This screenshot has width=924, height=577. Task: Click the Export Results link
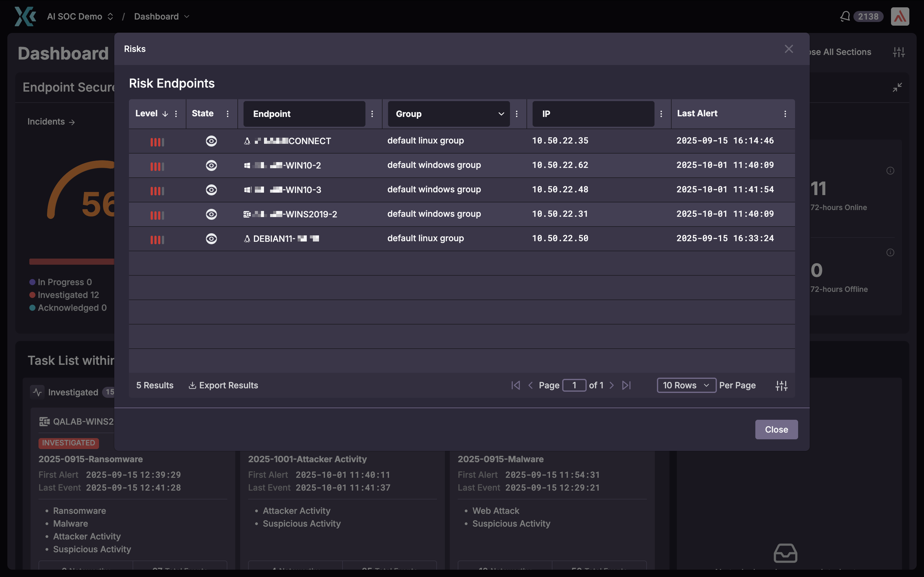point(228,385)
